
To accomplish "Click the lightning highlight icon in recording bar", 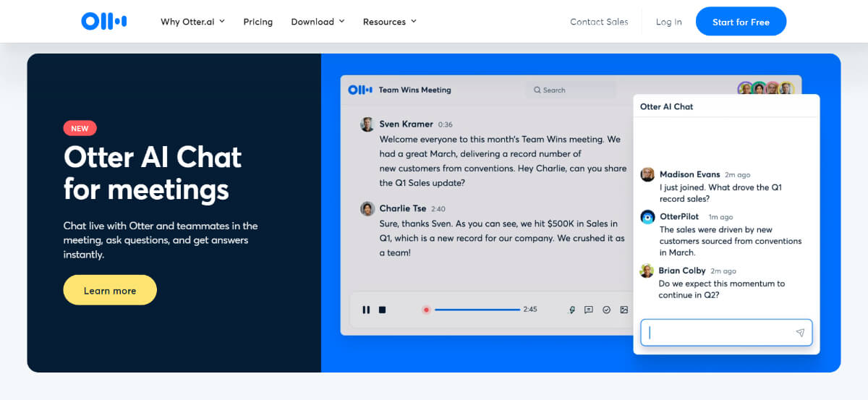I will click(x=572, y=310).
